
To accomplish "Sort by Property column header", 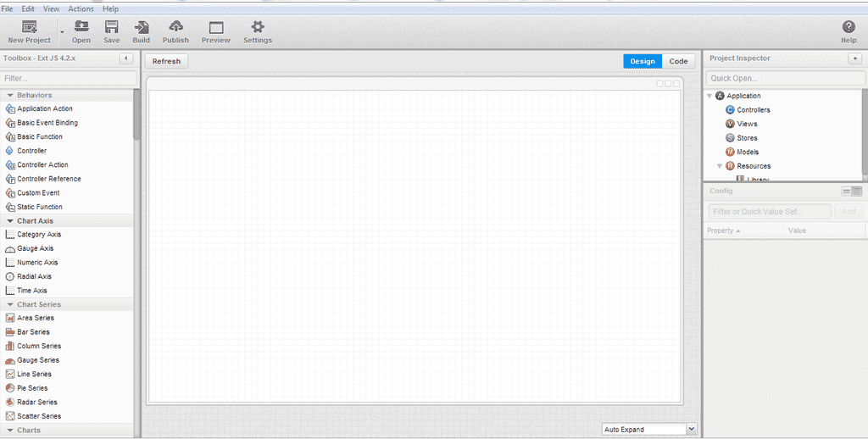I will (744, 231).
